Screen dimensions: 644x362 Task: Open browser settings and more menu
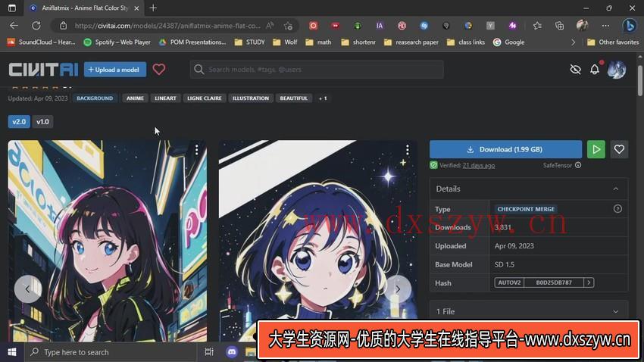click(605, 26)
